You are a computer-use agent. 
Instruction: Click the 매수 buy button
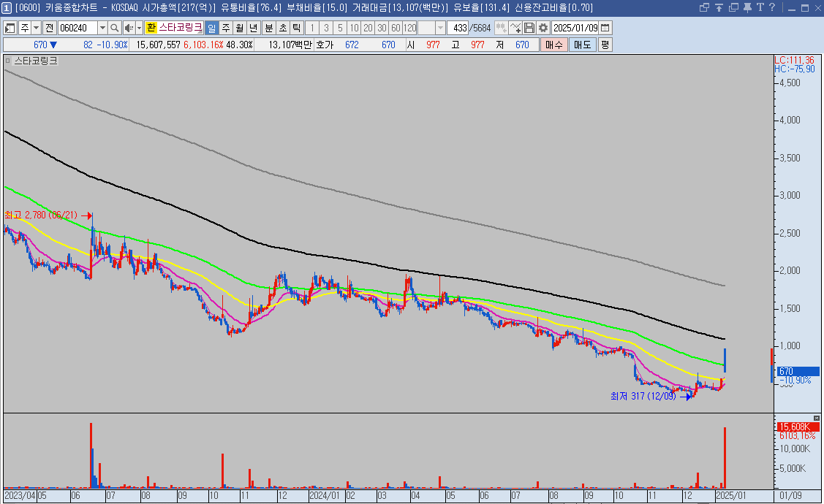tap(554, 45)
